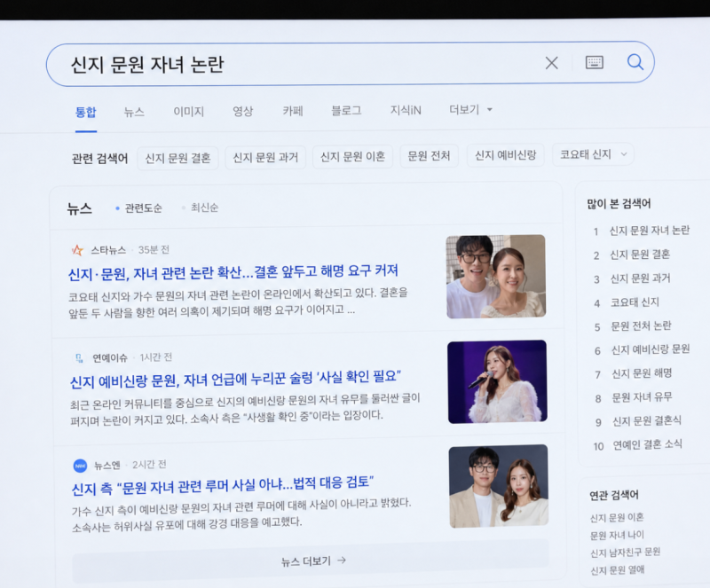Switch to the 통합 tab
The image size is (710, 588).
tap(86, 112)
